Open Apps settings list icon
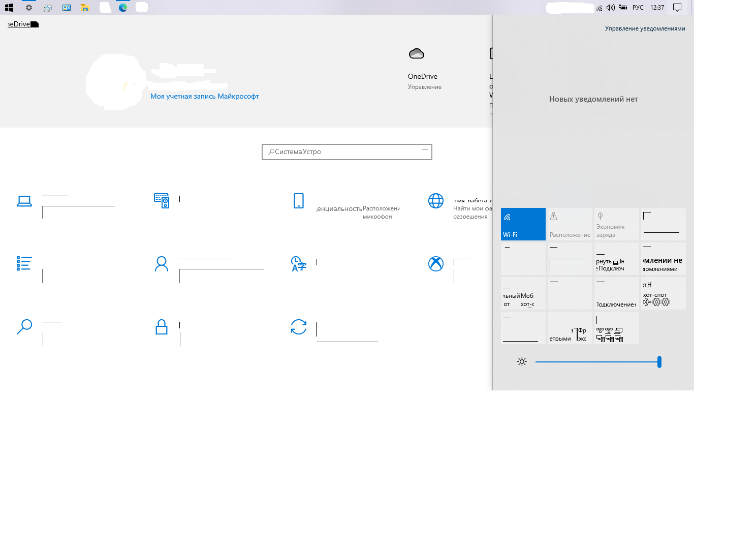Viewport: 756px width, 549px height. (24, 263)
